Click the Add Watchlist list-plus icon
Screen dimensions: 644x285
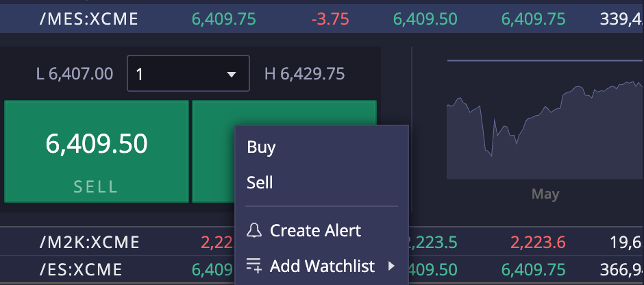pyautogui.click(x=253, y=266)
